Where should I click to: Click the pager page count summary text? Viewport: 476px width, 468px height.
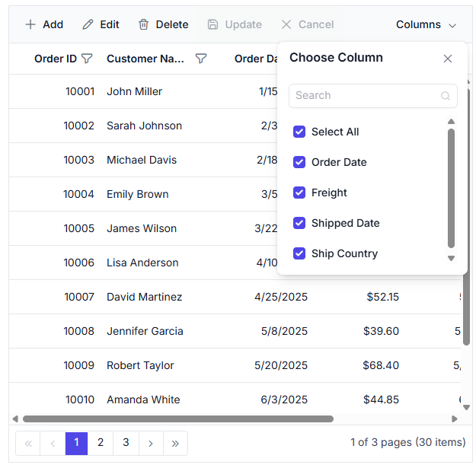coord(408,443)
